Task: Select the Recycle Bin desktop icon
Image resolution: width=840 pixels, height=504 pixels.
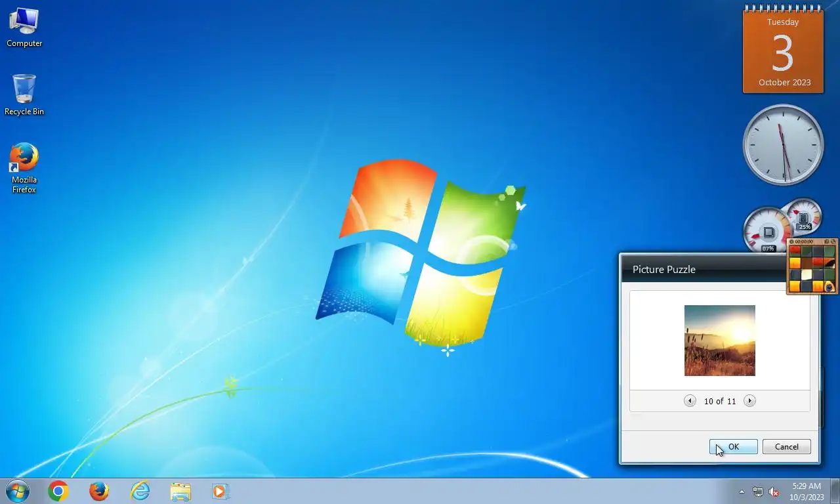Action: (x=24, y=94)
